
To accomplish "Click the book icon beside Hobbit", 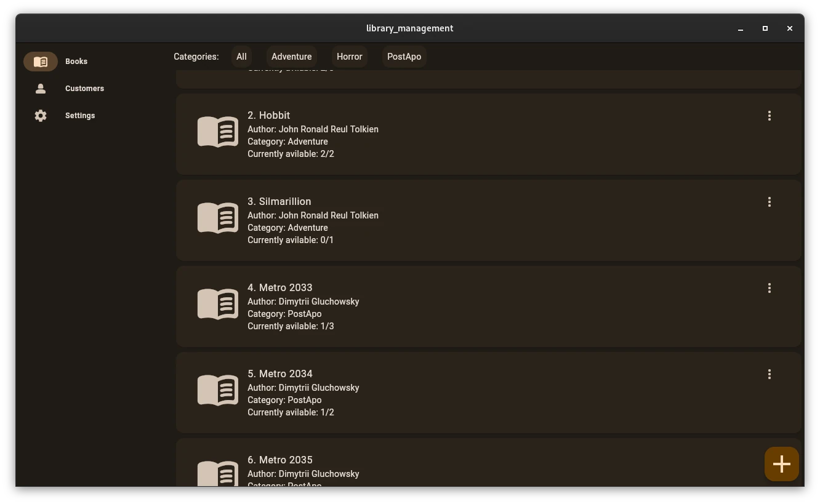I will point(218,131).
